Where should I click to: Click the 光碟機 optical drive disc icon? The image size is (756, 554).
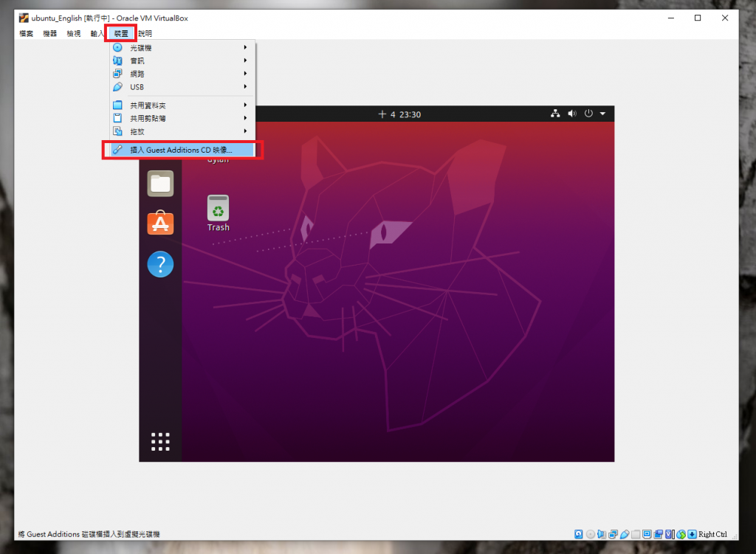tap(117, 48)
